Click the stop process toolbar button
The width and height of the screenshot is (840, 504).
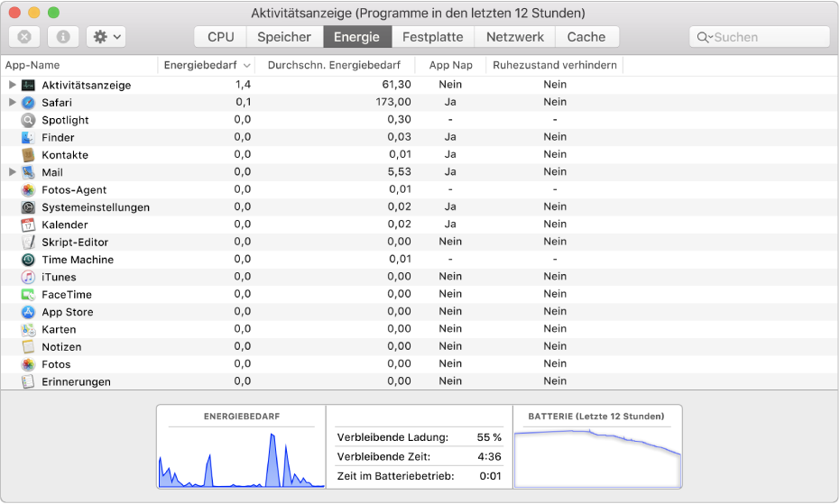[24, 37]
